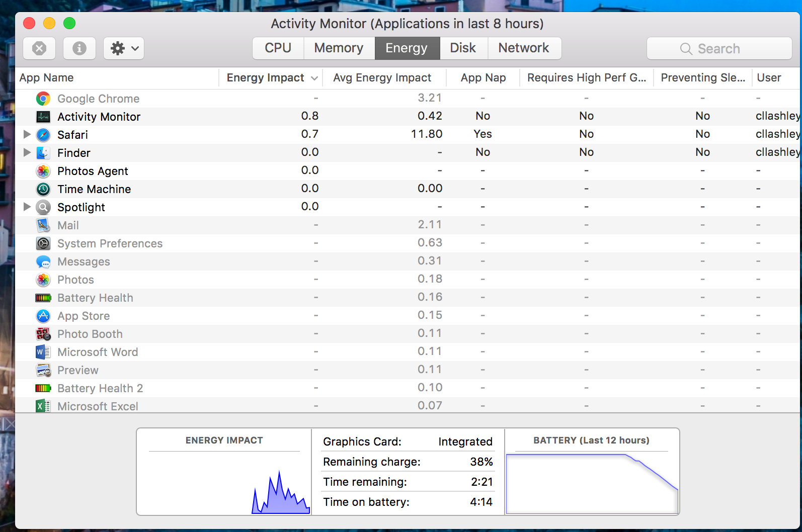Click the Remaining charge 38% value

click(482, 462)
